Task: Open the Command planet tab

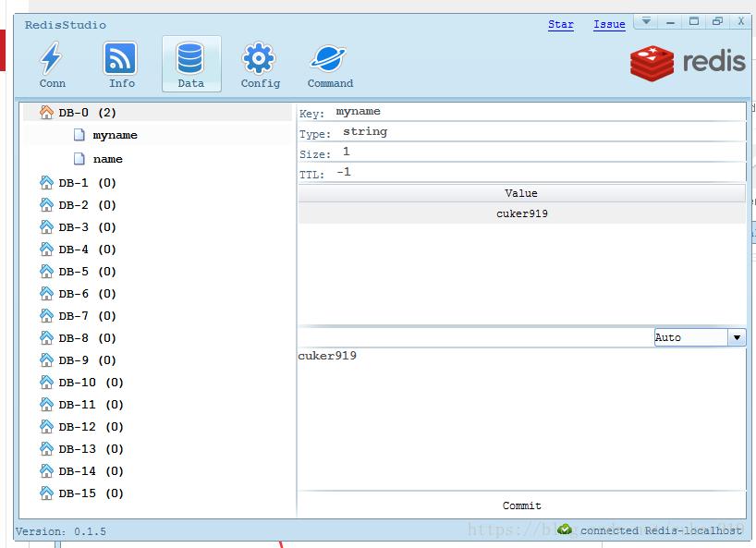Action: [330, 64]
